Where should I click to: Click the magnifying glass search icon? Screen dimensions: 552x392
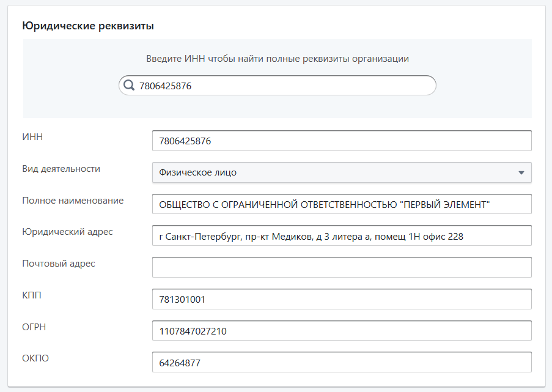[x=129, y=86]
